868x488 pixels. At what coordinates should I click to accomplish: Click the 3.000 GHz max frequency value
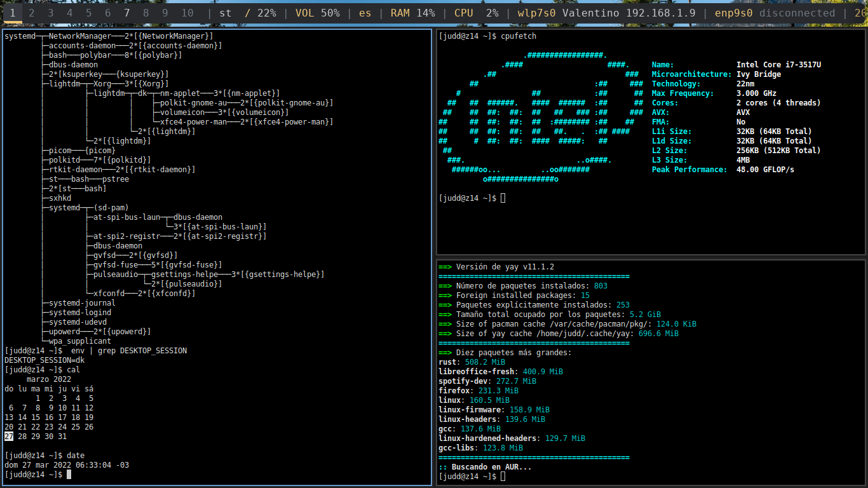point(757,93)
